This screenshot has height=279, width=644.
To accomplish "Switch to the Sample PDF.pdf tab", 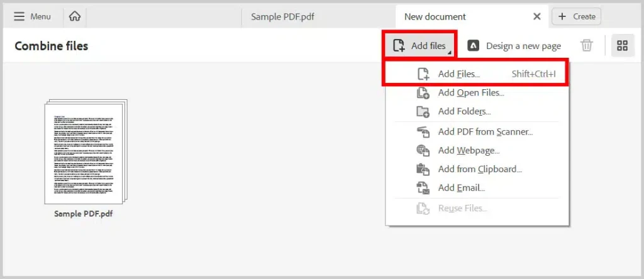I will pos(283,17).
